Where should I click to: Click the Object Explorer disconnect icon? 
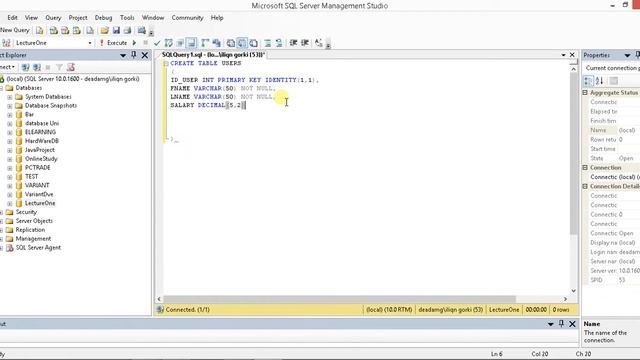click(x=37, y=67)
